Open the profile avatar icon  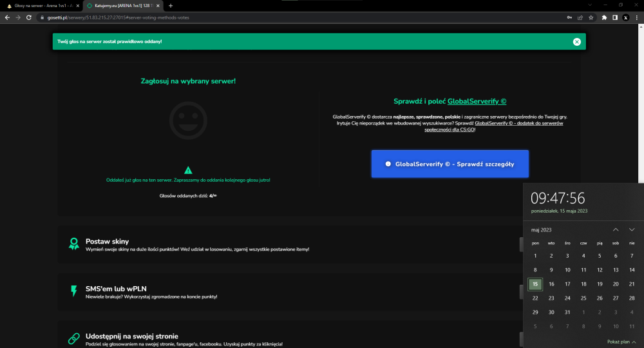[x=625, y=17]
